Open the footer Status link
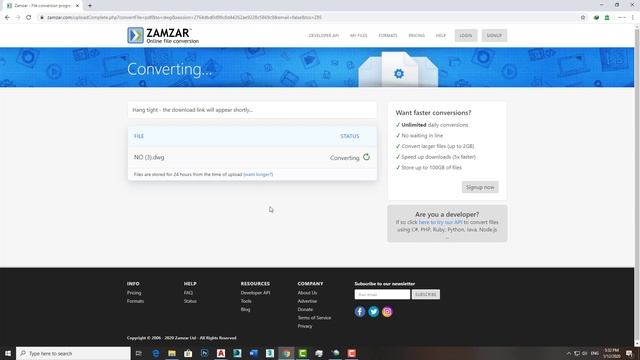640x360 pixels. point(190,301)
